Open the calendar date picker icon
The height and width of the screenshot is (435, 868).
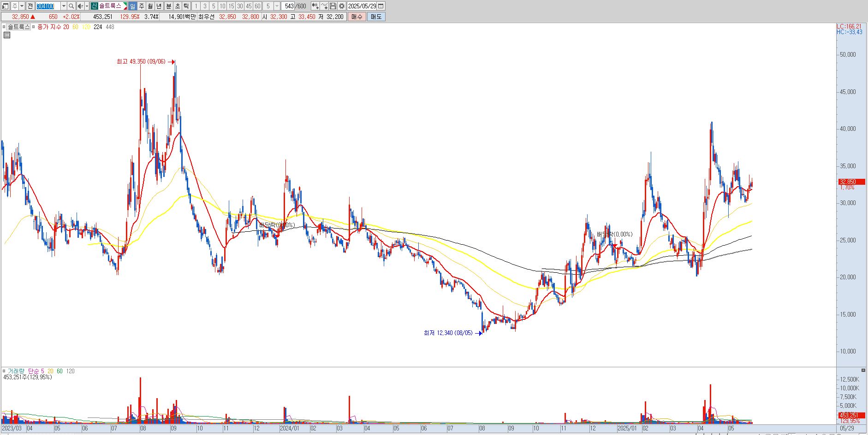381,6
